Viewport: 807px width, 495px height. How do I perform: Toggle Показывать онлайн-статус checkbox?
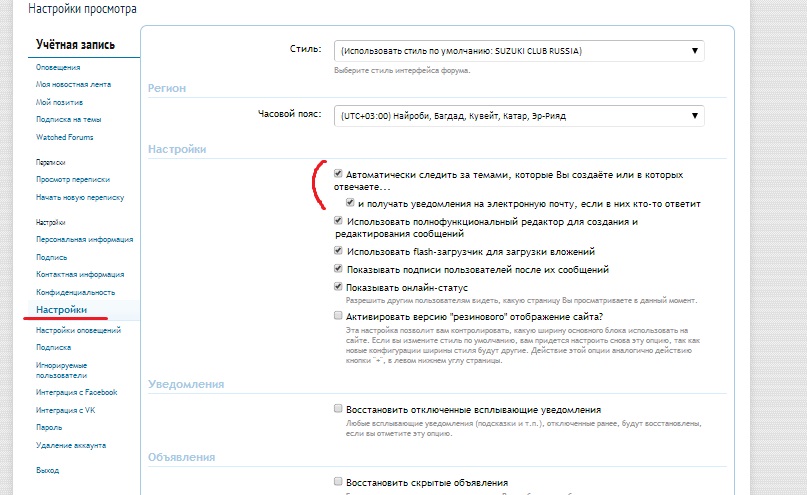pos(339,287)
